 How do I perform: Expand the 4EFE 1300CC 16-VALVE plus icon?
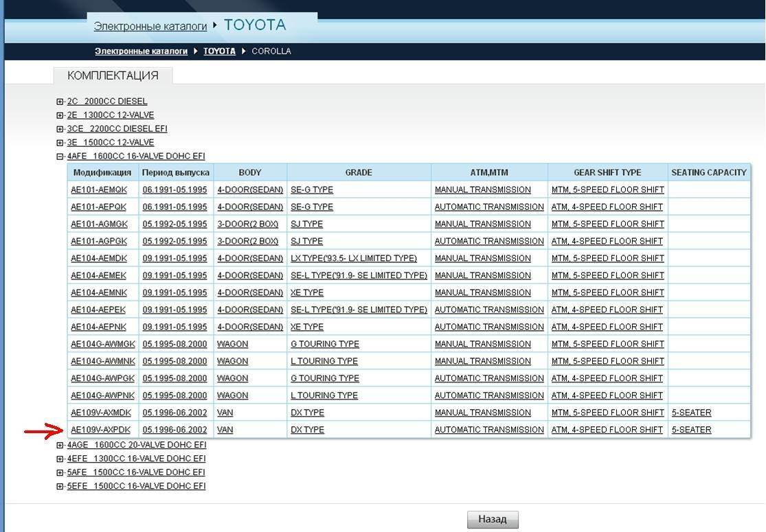[60, 459]
